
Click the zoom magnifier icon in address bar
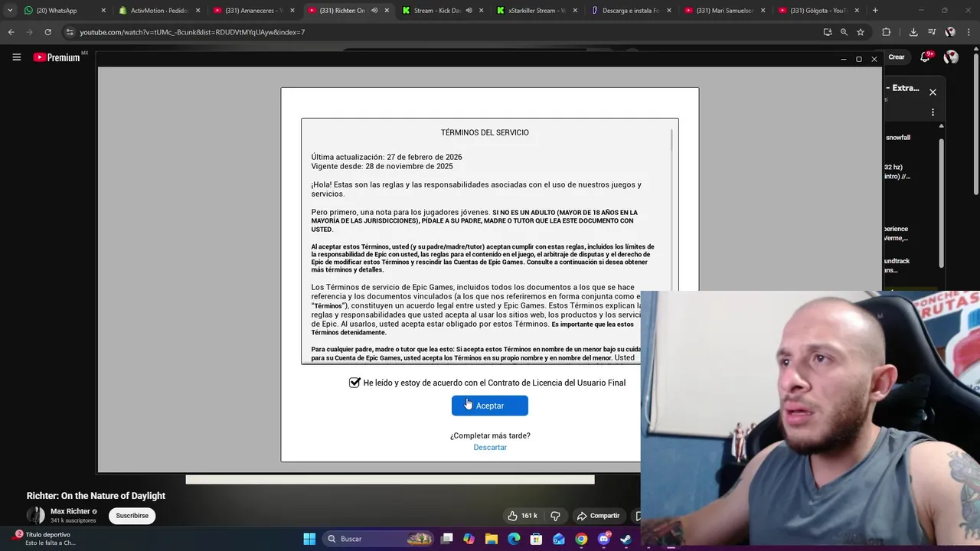point(844,32)
